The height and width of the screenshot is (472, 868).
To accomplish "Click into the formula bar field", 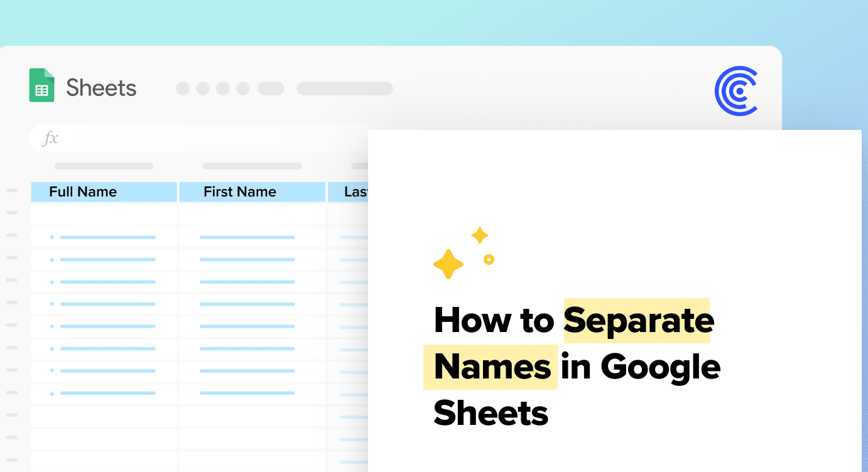I will click(198, 138).
